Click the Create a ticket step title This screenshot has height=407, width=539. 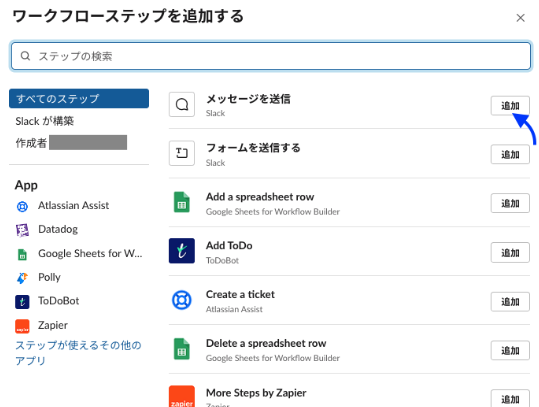point(240,294)
